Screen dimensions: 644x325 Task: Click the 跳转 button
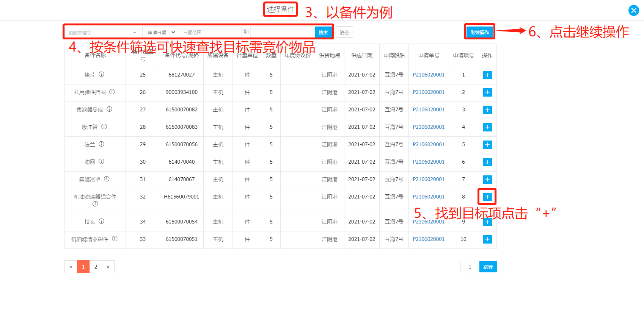pyautogui.click(x=488, y=267)
